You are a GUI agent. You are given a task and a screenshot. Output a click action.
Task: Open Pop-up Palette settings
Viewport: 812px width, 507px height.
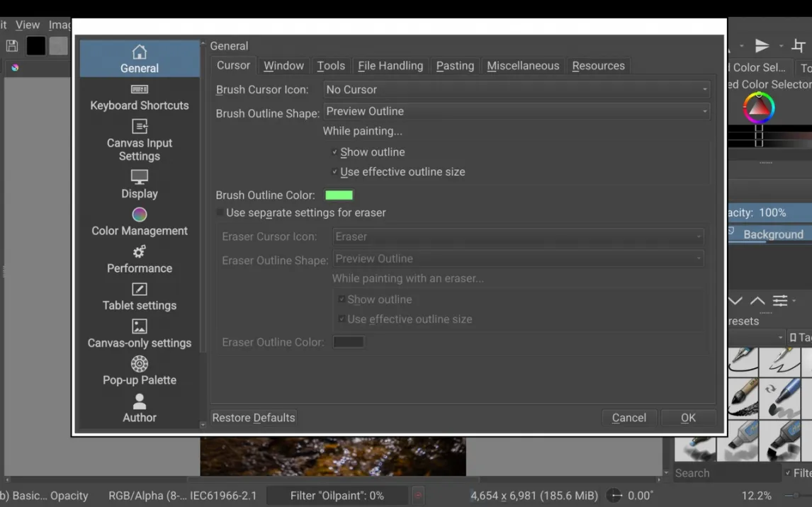tap(140, 372)
